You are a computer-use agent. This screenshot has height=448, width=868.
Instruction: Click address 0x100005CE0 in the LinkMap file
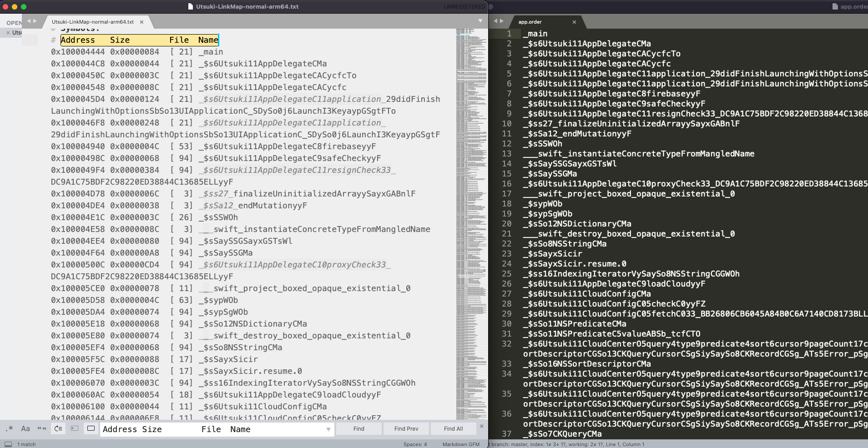[x=78, y=288]
